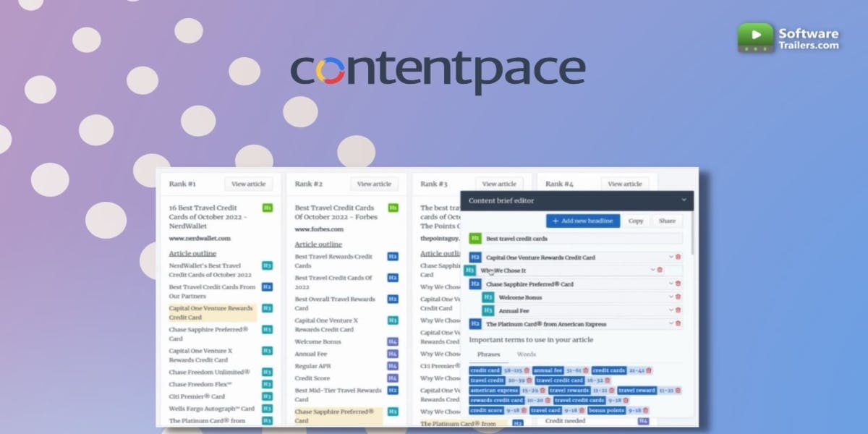Click H1 badge beside Forbes article title
Viewport: 868px width, 434px height.
(x=393, y=208)
